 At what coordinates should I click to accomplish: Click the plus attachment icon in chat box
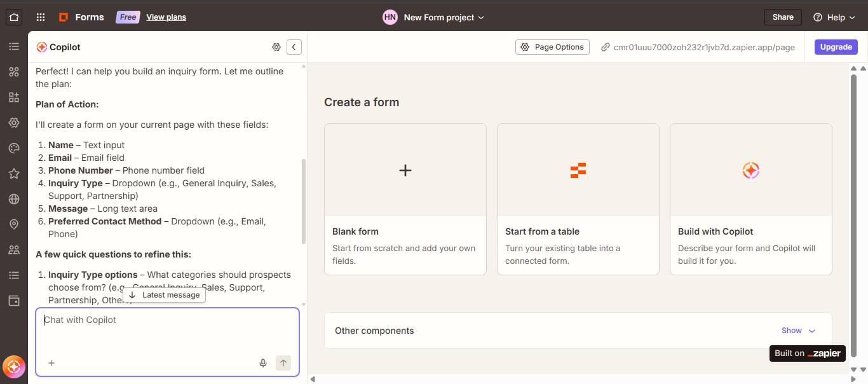[x=51, y=363]
